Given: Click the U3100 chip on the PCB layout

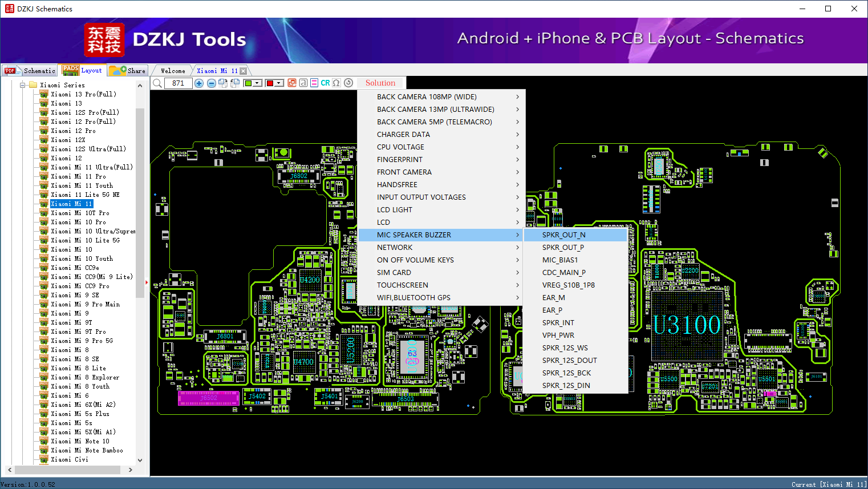Looking at the screenshot, I should coord(687,325).
